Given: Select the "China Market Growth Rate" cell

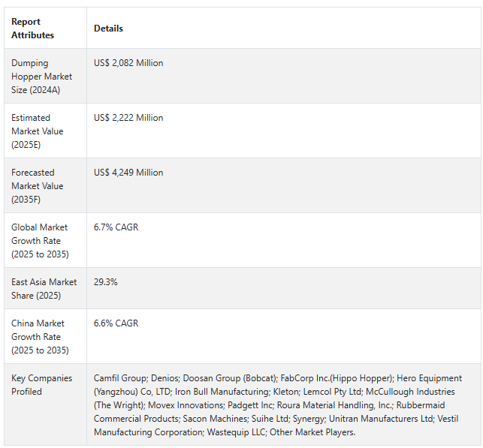Looking at the screenshot, I should pos(40,337).
